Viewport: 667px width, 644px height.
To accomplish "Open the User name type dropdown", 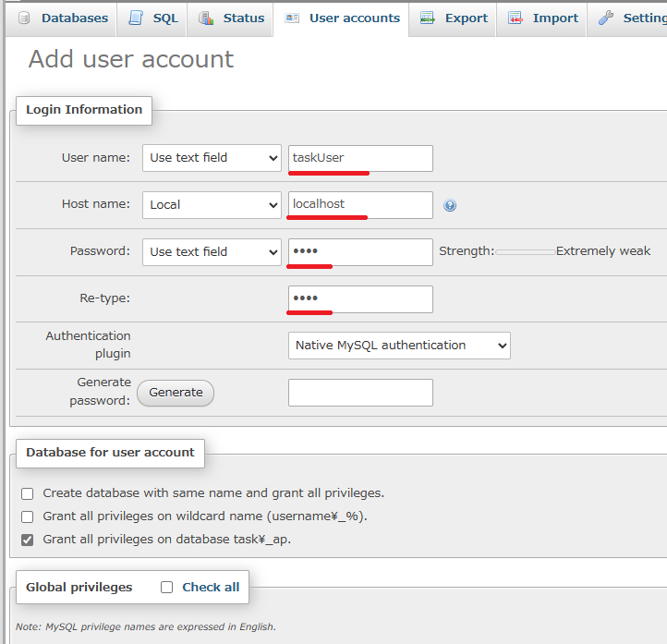I will coord(212,158).
